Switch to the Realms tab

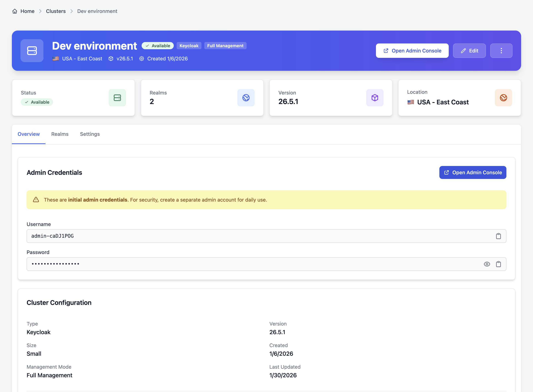click(60, 134)
